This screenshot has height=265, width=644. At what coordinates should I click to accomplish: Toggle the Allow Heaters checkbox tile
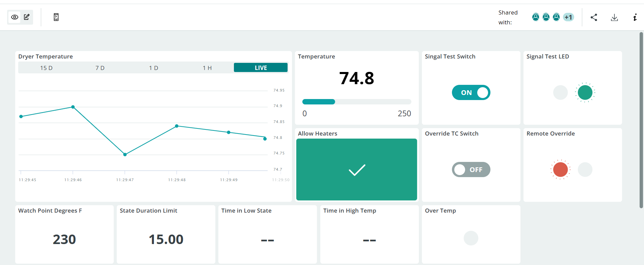[x=357, y=170]
